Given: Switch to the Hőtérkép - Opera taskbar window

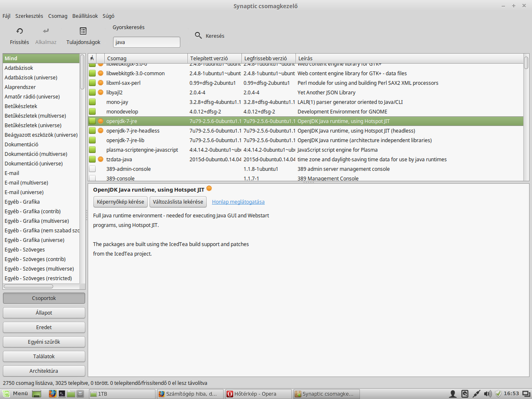Looking at the screenshot, I should click(258, 394).
